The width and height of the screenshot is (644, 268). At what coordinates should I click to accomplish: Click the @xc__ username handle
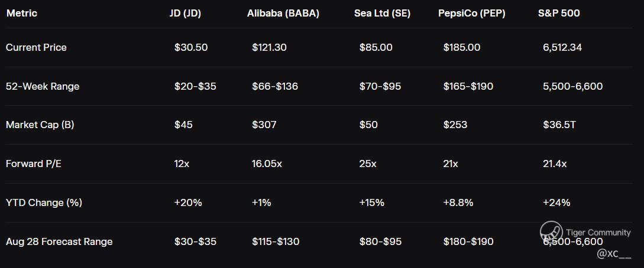click(x=614, y=253)
